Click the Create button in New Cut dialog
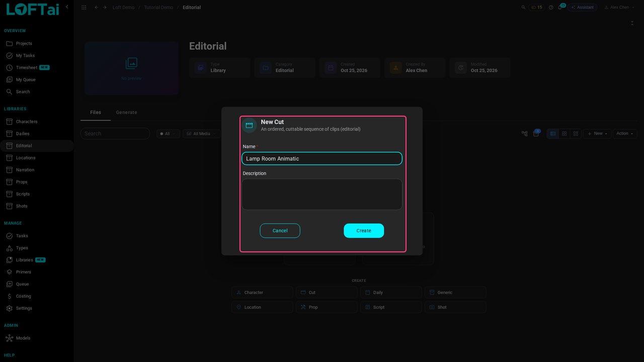The width and height of the screenshot is (644, 362). coord(364,231)
